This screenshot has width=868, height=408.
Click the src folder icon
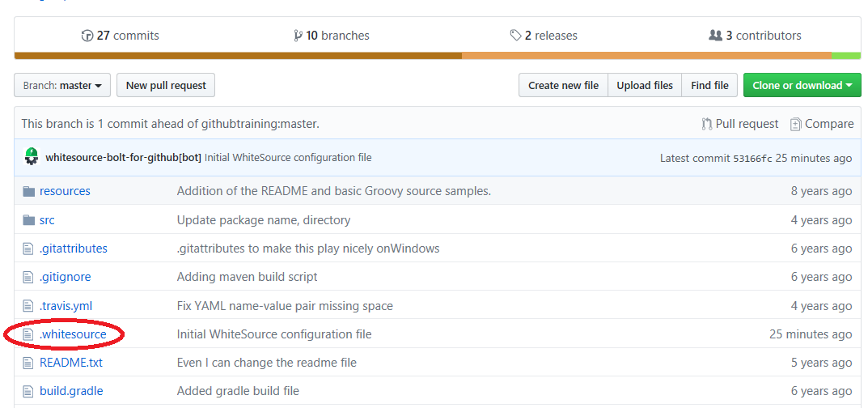[x=29, y=220]
